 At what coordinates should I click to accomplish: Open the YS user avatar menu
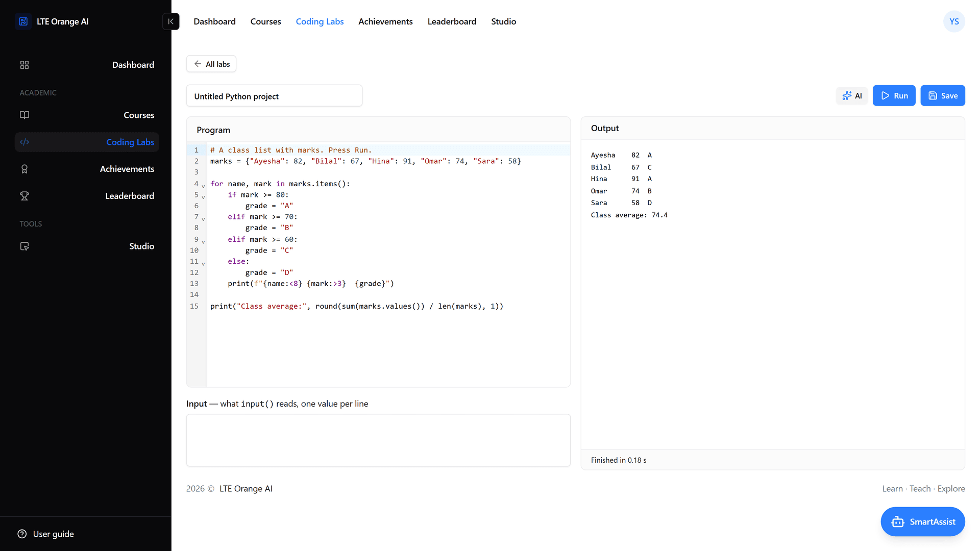click(x=954, y=21)
